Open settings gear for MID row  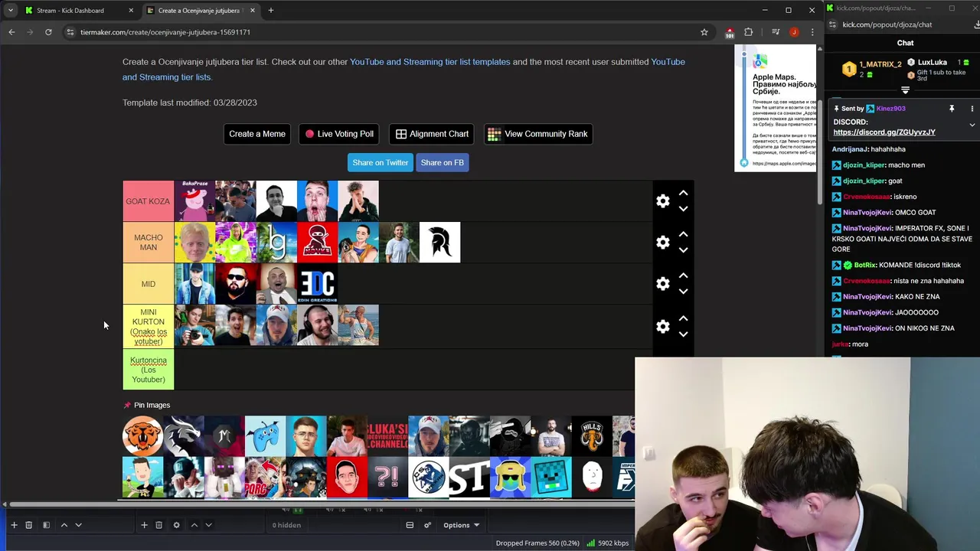pyautogui.click(x=663, y=284)
